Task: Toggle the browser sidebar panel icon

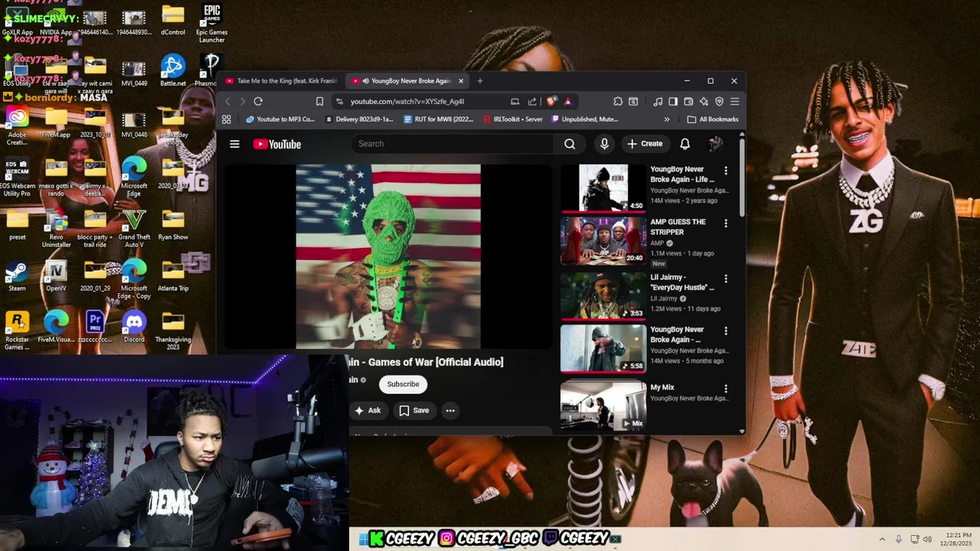Action: pos(673,101)
